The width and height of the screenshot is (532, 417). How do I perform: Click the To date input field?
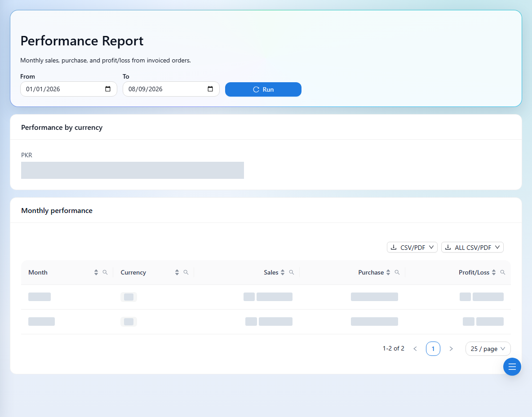[171, 89]
